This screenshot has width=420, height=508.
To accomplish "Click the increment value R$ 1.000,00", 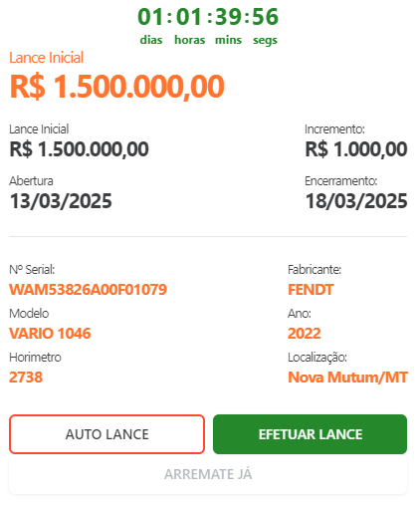I will (356, 149).
